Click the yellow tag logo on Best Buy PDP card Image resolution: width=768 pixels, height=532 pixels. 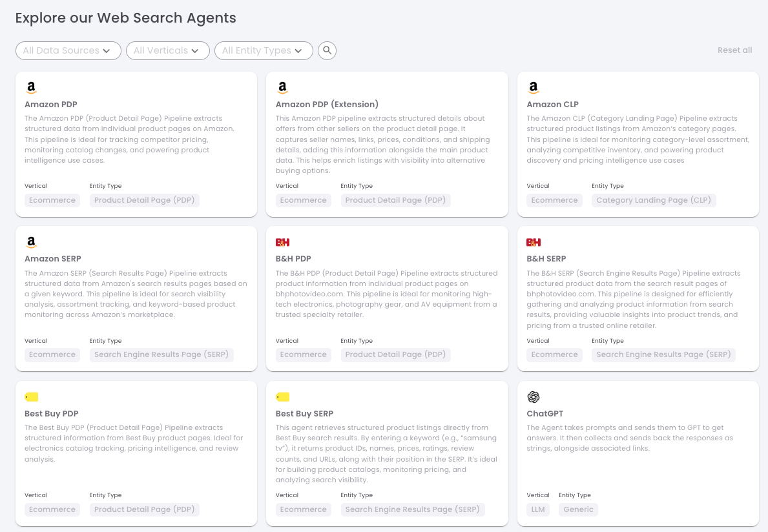[32, 397]
